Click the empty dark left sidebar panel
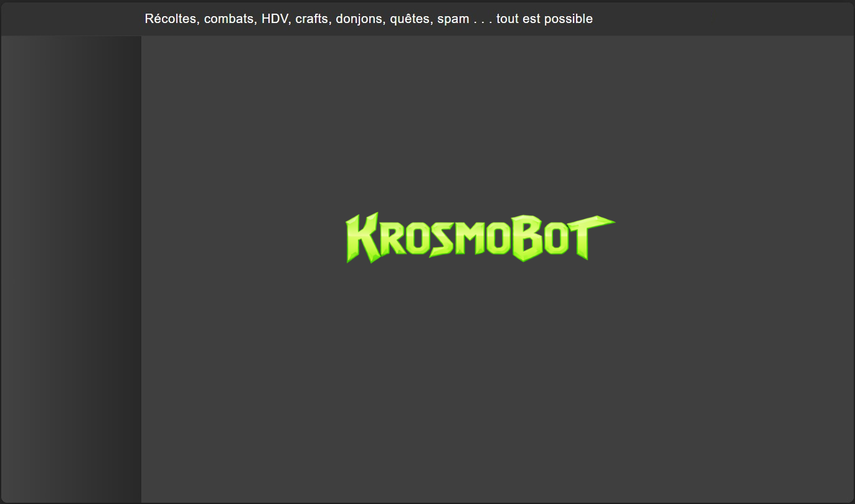Screen dimensions: 855x504 70,268
